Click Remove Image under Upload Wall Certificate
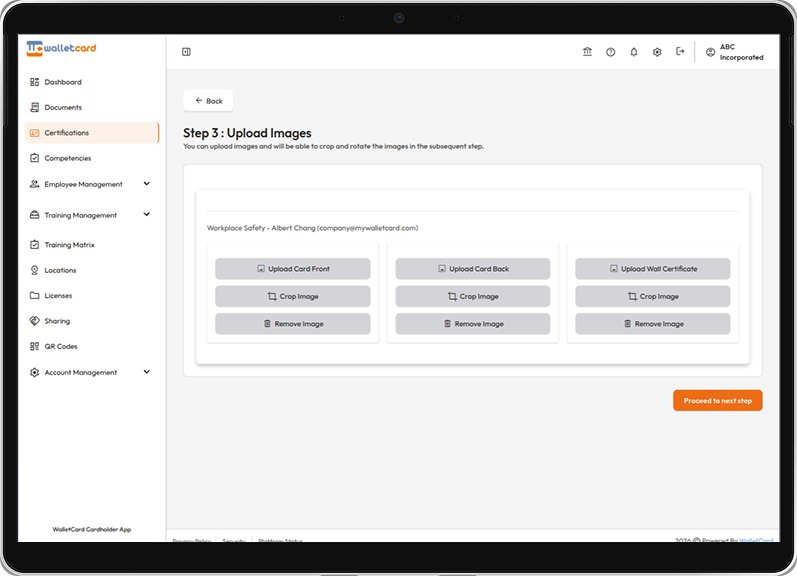 tap(653, 324)
